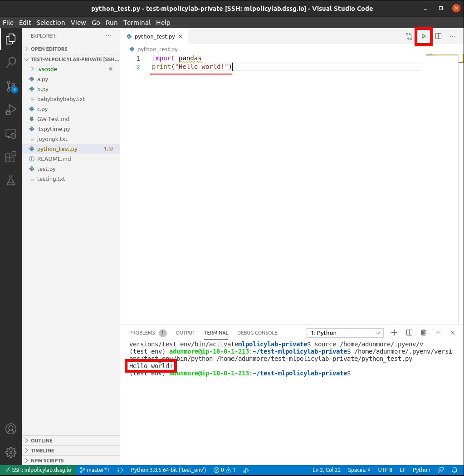Screen dimensions: 464x476
Task: Kill terminal with trash icon
Action: [423, 333]
